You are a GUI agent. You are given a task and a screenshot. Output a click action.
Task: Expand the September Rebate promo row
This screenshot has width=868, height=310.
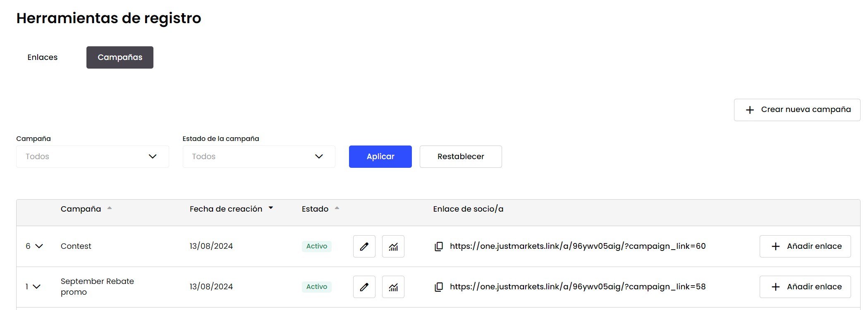[x=37, y=287]
